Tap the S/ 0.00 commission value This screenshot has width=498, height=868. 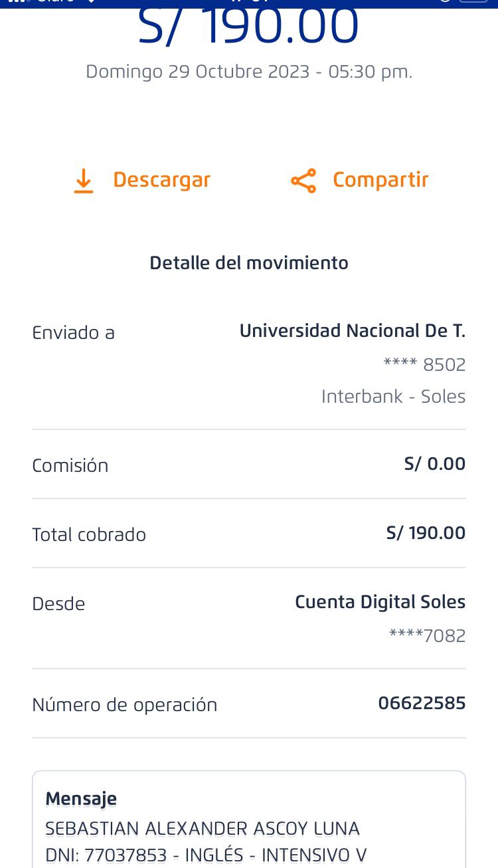click(x=434, y=464)
